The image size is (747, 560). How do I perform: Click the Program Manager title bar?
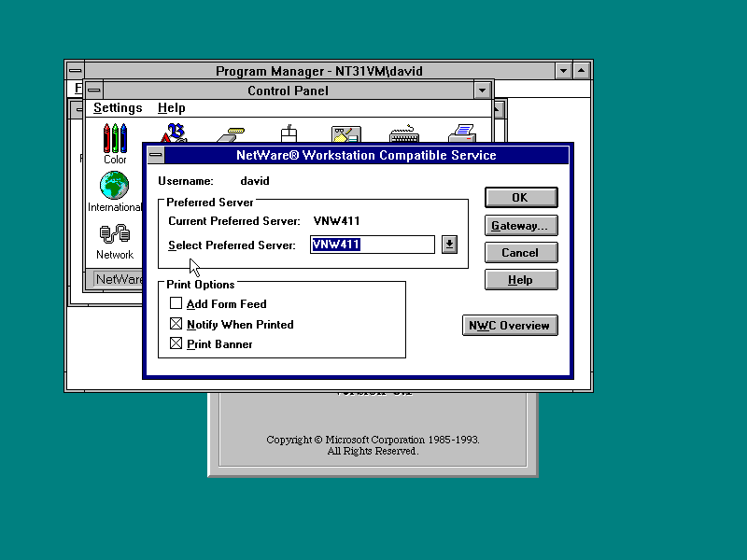319,71
